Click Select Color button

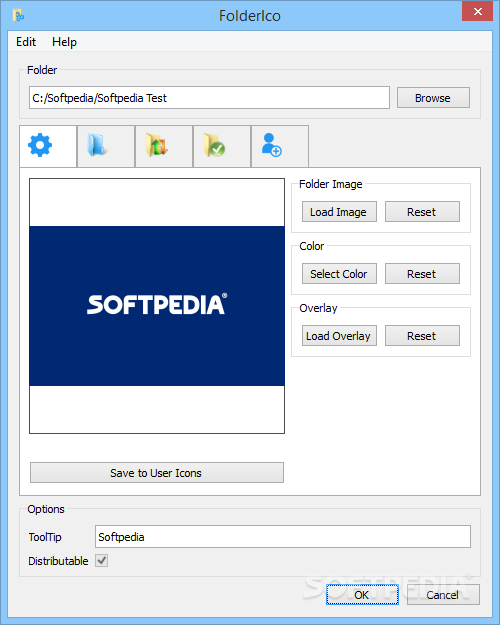tap(339, 274)
